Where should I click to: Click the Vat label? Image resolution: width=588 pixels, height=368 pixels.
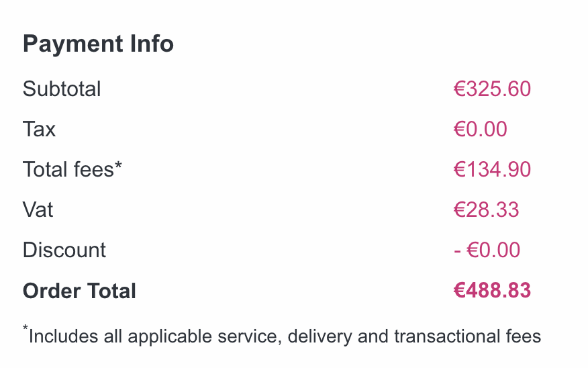click(x=38, y=210)
